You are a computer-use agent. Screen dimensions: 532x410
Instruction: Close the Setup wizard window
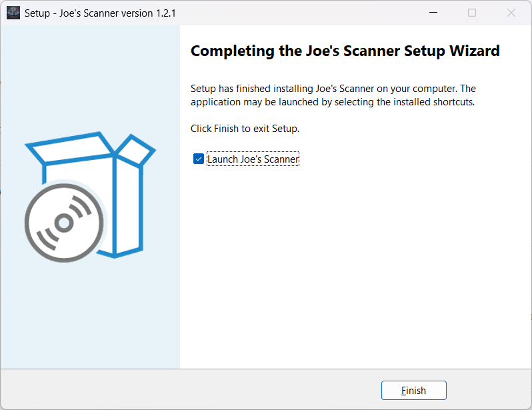pyautogui.click(x=511, y=13)
